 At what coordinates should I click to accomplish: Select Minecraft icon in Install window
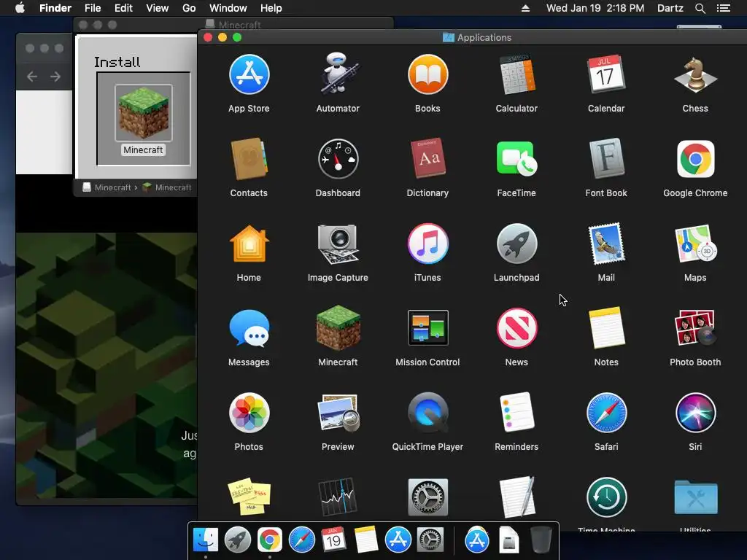coord(143,113)
